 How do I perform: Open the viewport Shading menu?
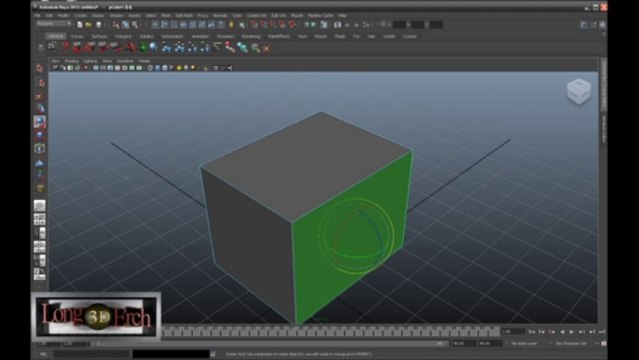tap(71, 61)
